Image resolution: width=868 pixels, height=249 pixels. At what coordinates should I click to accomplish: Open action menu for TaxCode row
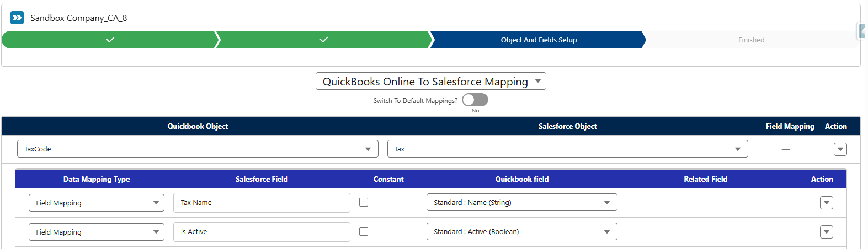(840, 149)
